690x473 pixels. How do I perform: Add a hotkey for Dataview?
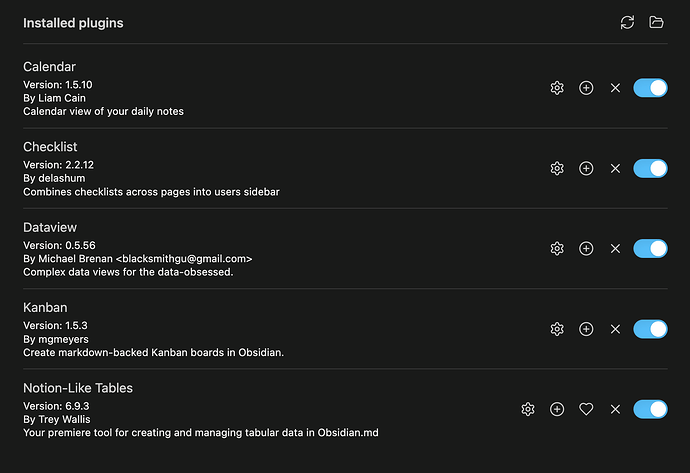[x=586, y=249]
